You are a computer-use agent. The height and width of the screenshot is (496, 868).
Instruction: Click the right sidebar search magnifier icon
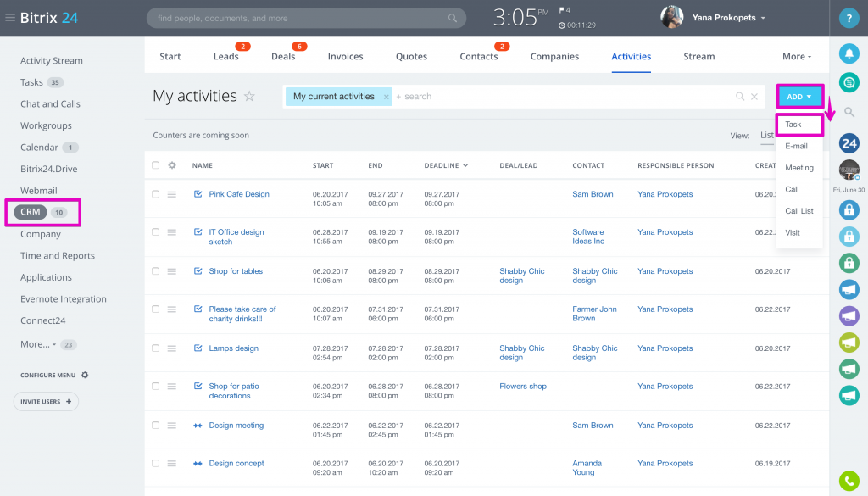[x=849, y=113]
